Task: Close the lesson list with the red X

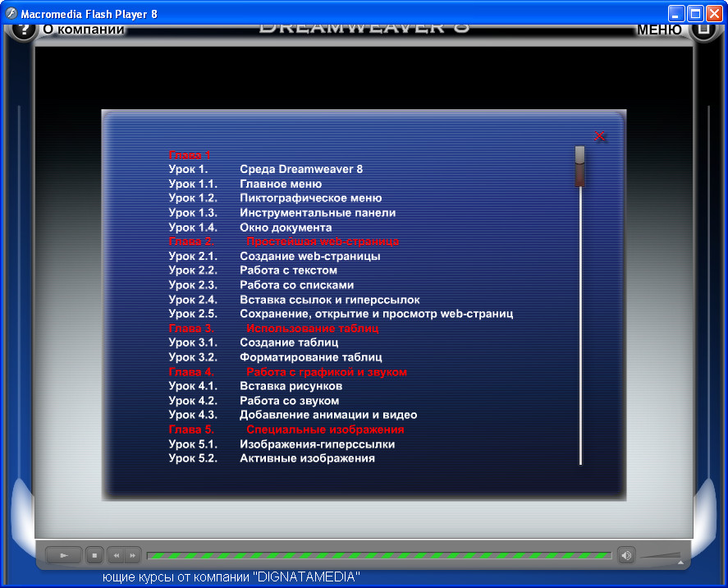Action: coord(599,136)
